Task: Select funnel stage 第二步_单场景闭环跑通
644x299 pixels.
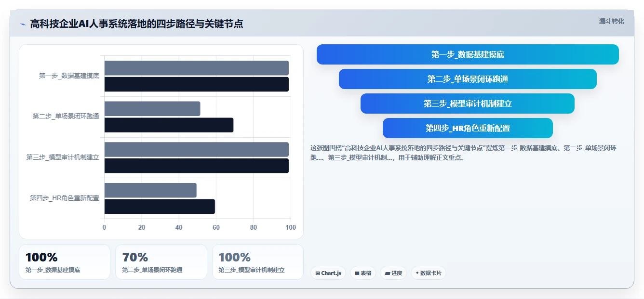Action: point(468,79)
